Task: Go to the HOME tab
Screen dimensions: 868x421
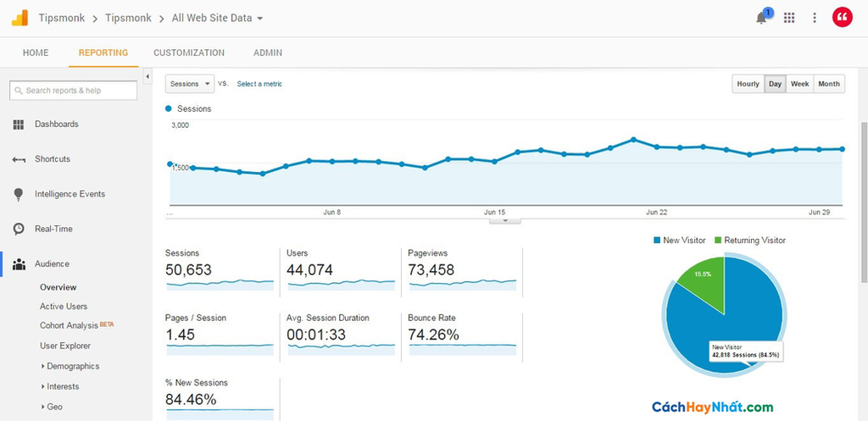Action: coord(36,53)
